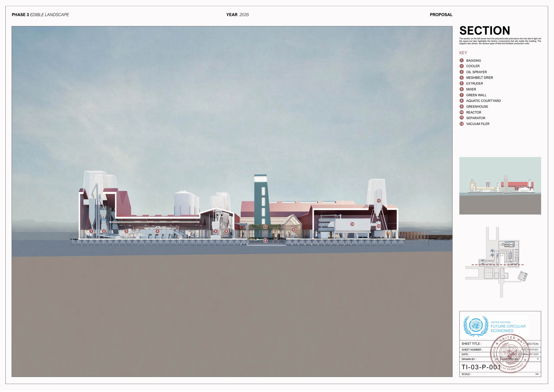Click marker 3 at the oil sprayer in the drawing
Viewport: 554px width, 392px height.
[x=126, y=231]
